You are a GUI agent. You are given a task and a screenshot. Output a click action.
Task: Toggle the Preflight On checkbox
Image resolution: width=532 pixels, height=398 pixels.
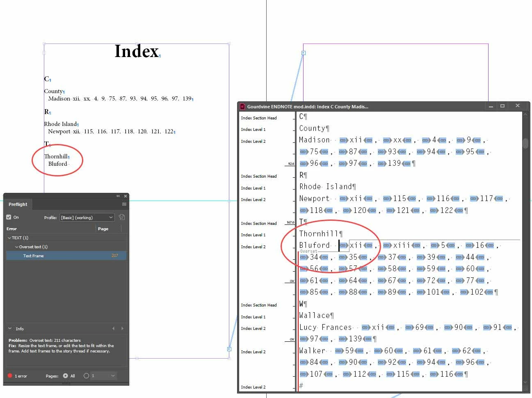click(9, 217)
